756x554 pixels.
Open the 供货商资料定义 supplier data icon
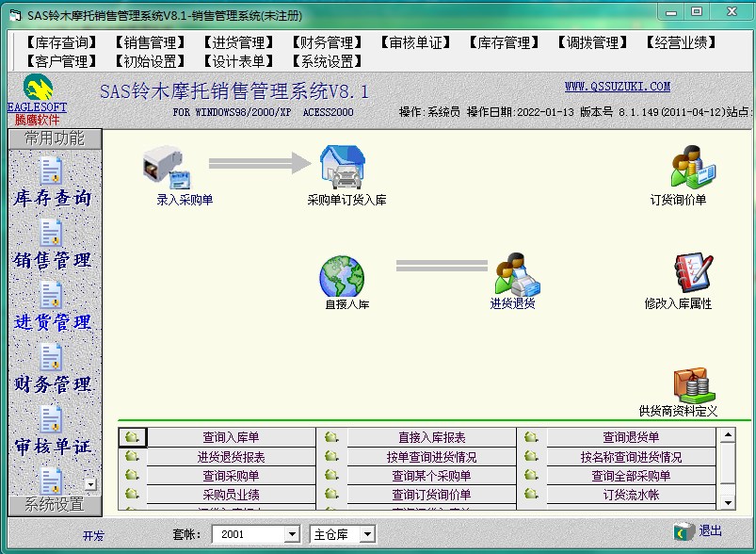[x=694, y=385]
